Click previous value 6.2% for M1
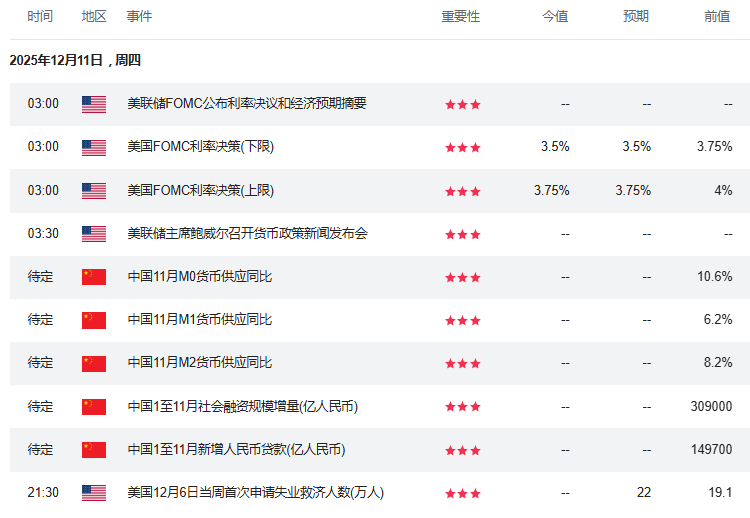The height and width of the screenshot is (518, 750). point(717,320)
